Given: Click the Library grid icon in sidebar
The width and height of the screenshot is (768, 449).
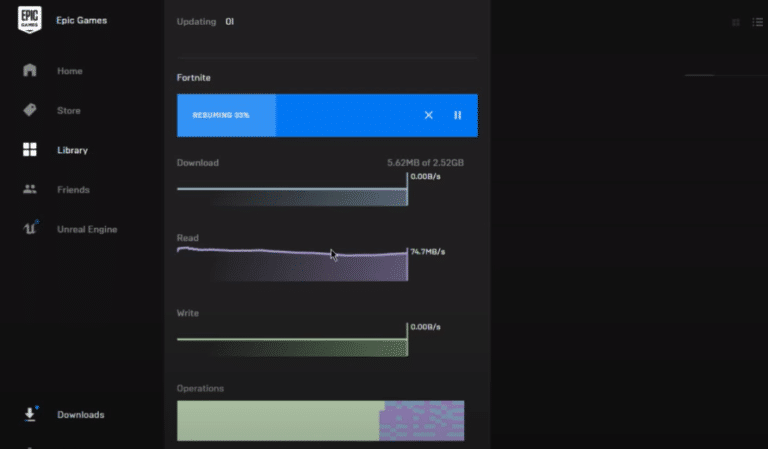Looking at the screenshot, I should point(30,150).
